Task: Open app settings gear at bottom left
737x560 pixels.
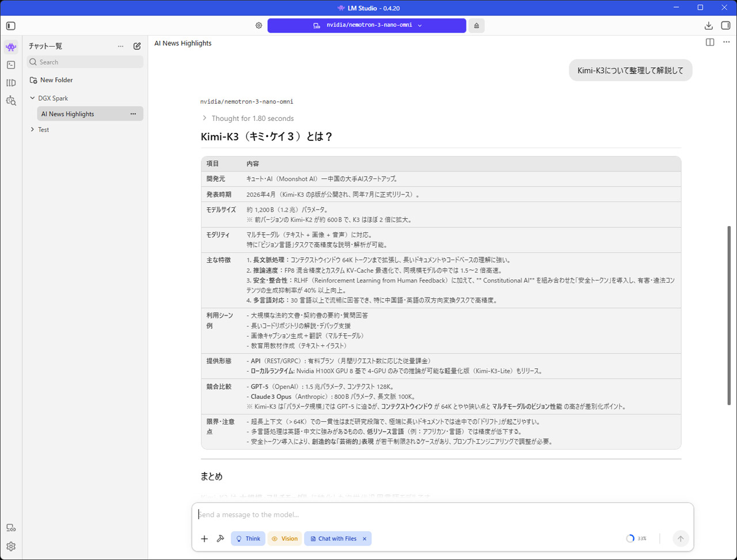Action: tap(11, 547)
